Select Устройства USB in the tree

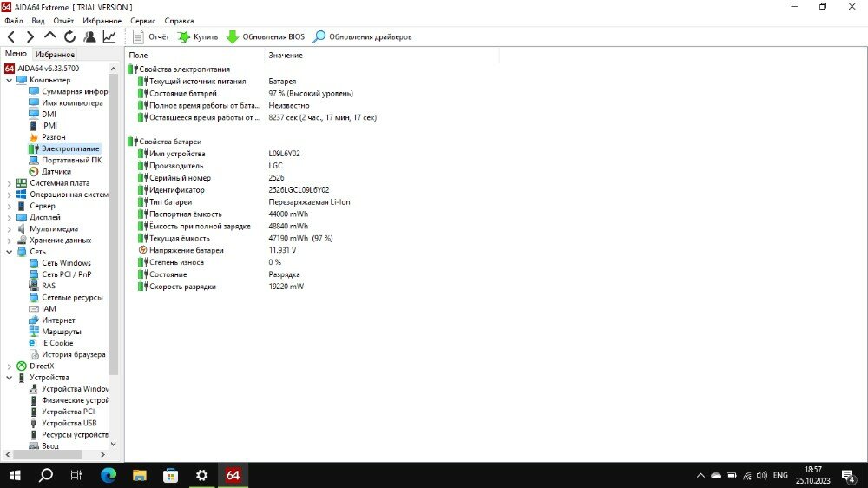[62, 423]
